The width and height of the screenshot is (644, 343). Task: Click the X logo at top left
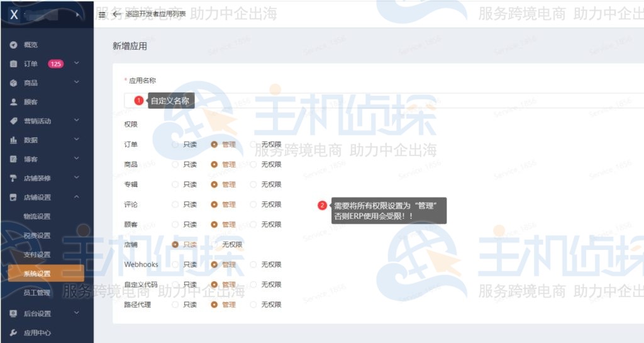point(14,14)
